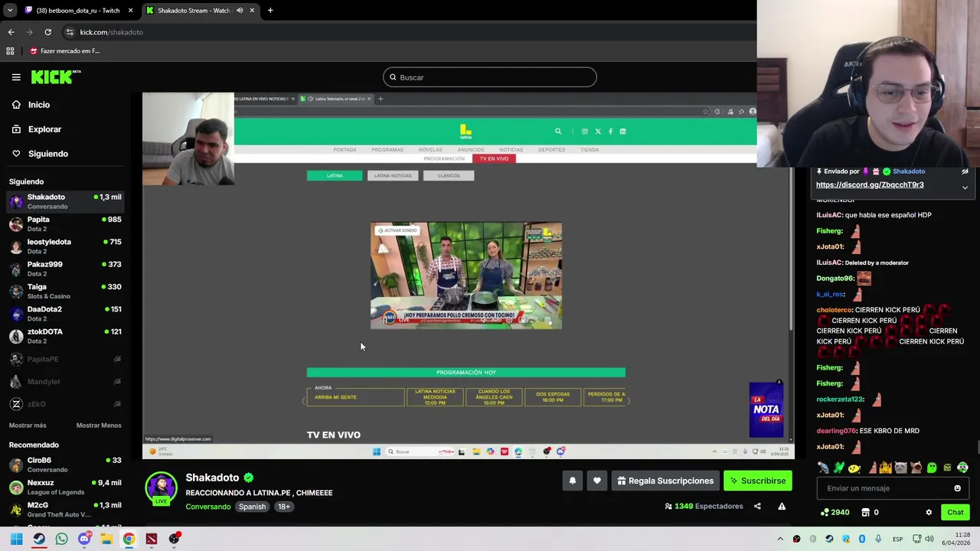The height and width of the screenshot is (551, 980).
Task: Close the La Nota del Día ad
Action: pyautogui.click(x=779, y=382)
